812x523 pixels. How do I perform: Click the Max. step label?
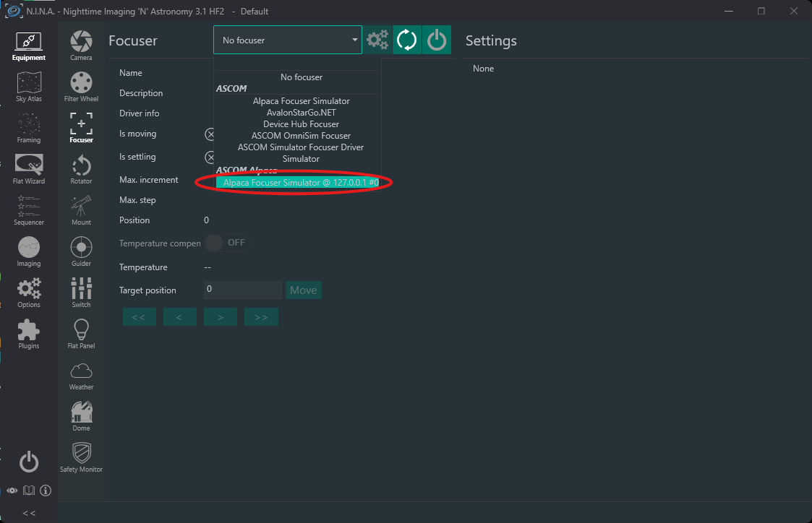137,199
